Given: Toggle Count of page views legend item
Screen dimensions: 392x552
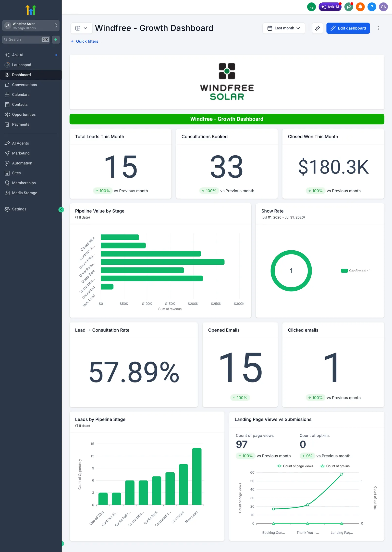Looking at the screenshot, I should tap(295, 466).
